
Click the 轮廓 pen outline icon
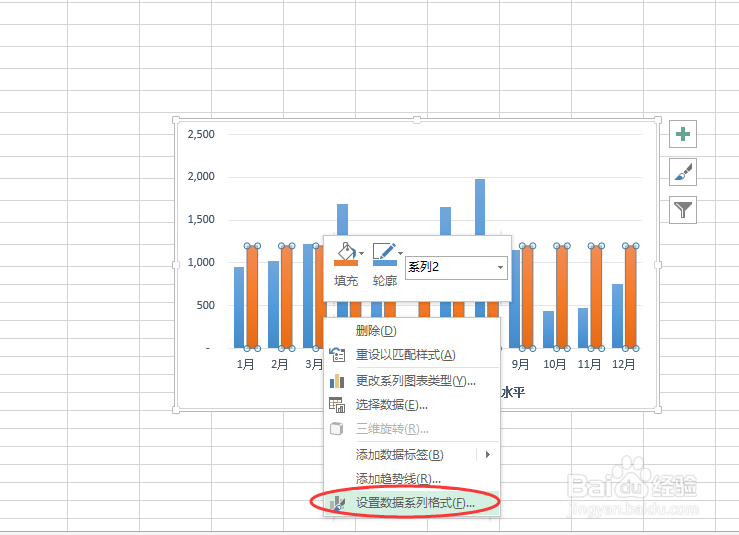[x=385, y=254]
